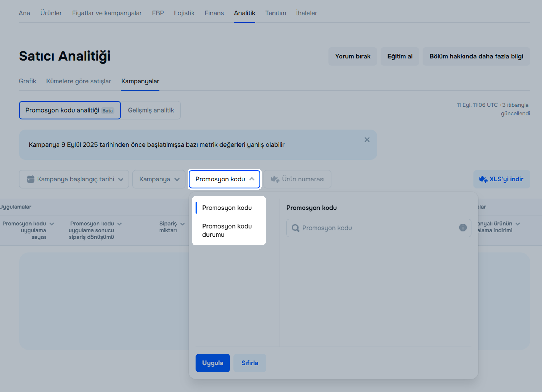Click Bölüm hakkında daha fazla bilgi button
Image resolution: width=542 pixels, height=392 pixels.
[476, 56]
